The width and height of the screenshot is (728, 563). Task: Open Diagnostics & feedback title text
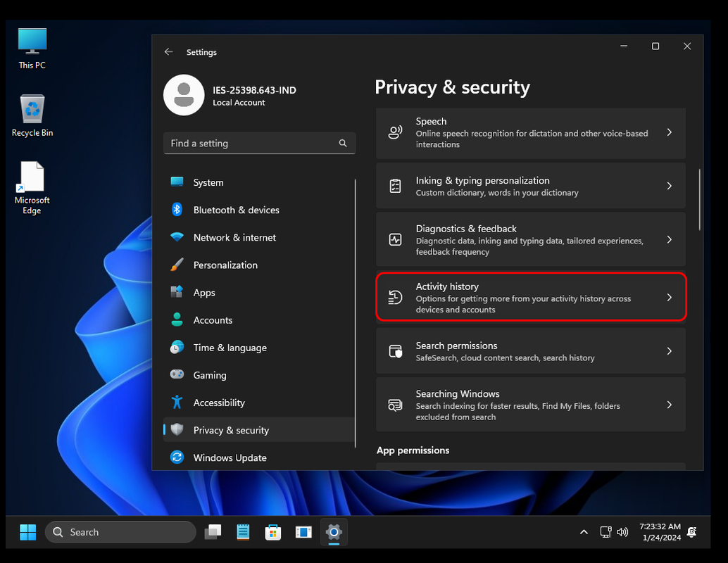[x=465, y=228]
